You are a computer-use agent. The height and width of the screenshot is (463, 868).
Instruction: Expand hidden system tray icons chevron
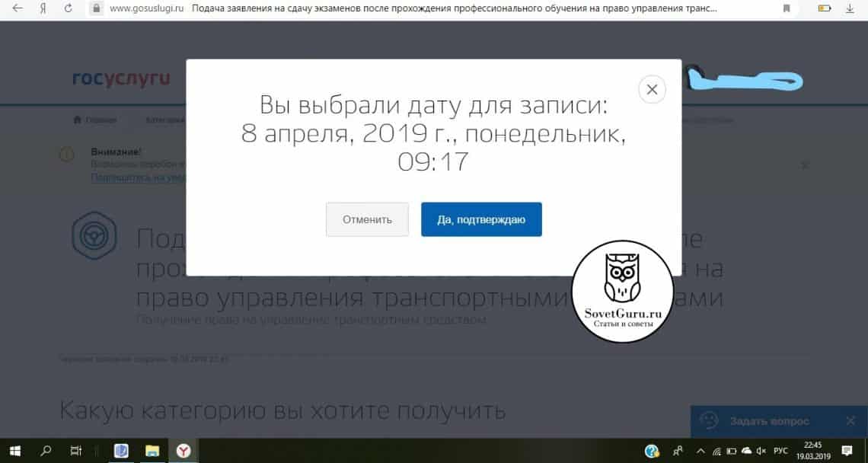coord(700,451)
